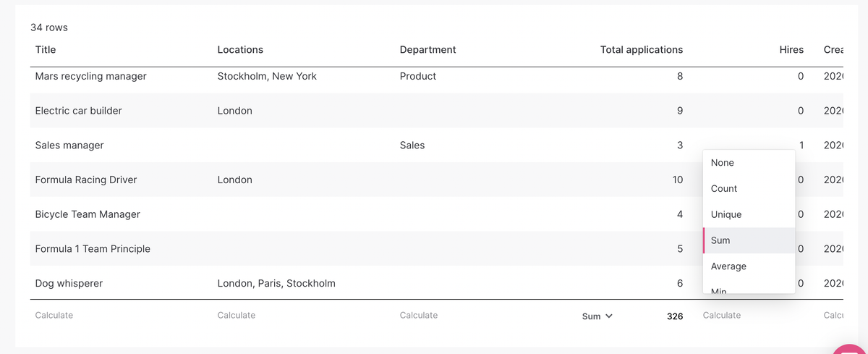The width and height of the screenshot is (868, 354).
Task: Click the Title column header
Action: point(46,50)
